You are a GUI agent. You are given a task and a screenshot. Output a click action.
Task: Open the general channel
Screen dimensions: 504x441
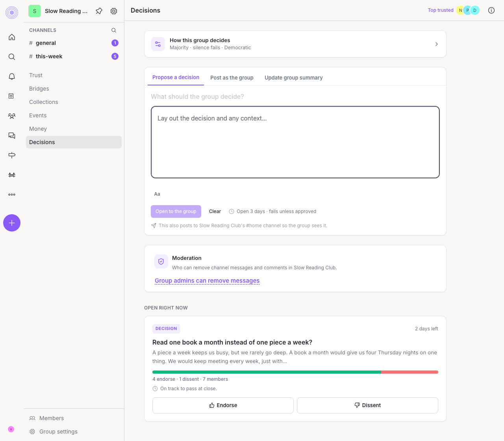(74, 43)
